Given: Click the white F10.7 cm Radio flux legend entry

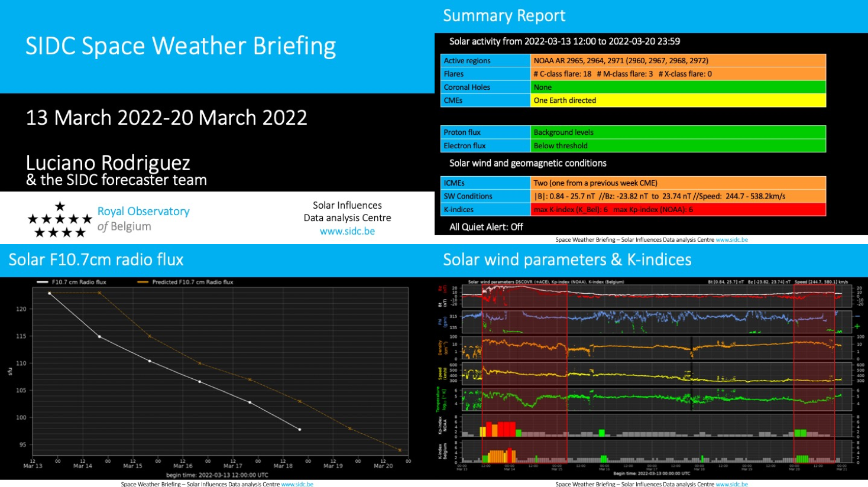Looking at the screenshot, I should tap(72, 282).
